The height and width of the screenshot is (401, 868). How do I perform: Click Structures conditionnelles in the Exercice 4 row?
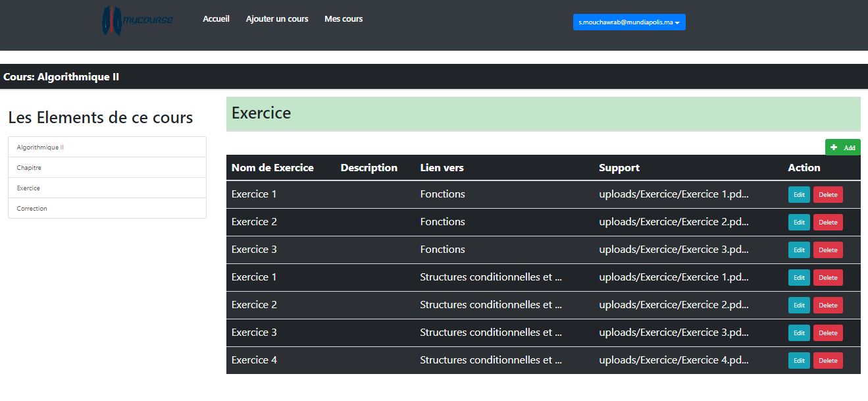[491, 360]
